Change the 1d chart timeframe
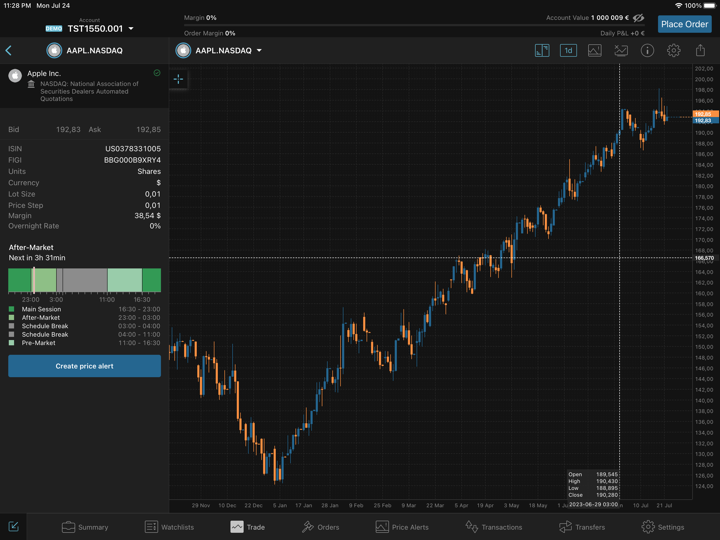Screen dimensions: 720x540 568,50
